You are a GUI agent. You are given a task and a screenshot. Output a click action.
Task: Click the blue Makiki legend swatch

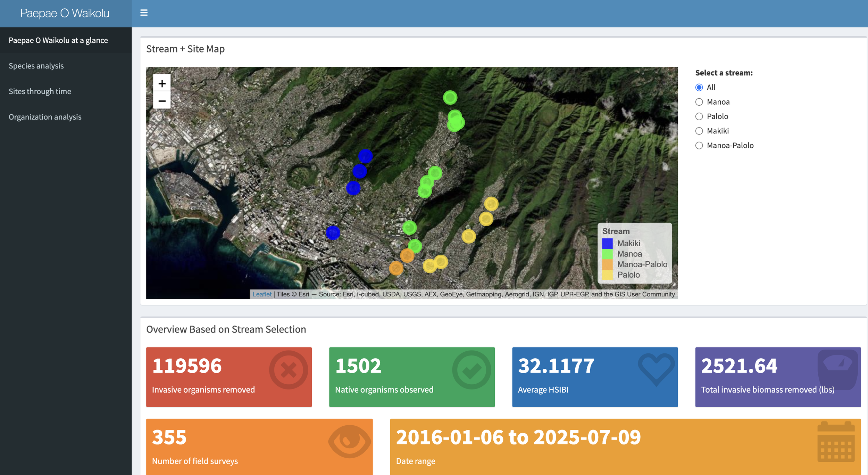(607, 243)
